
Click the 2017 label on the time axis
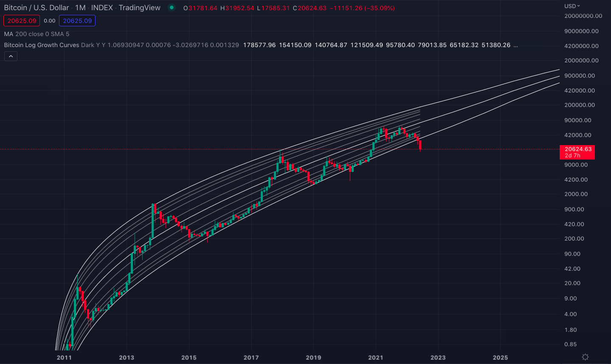[x=251, y=358]
